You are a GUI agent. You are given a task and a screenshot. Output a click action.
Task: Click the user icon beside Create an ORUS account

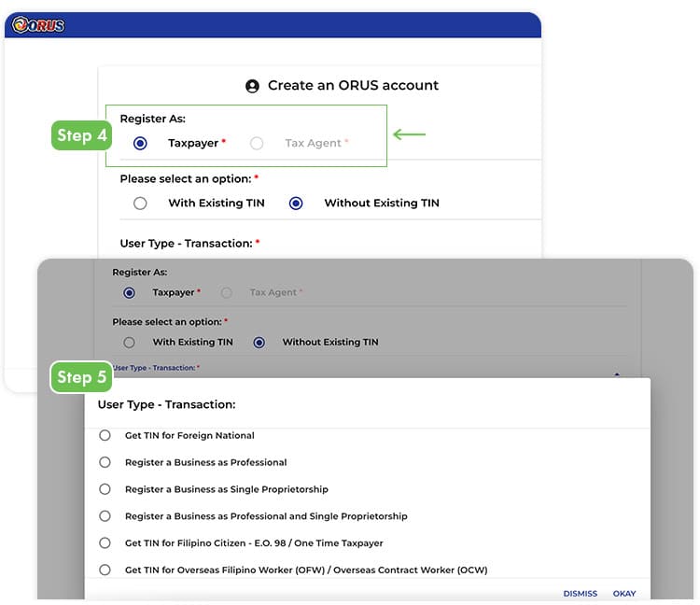coord(252,86)
